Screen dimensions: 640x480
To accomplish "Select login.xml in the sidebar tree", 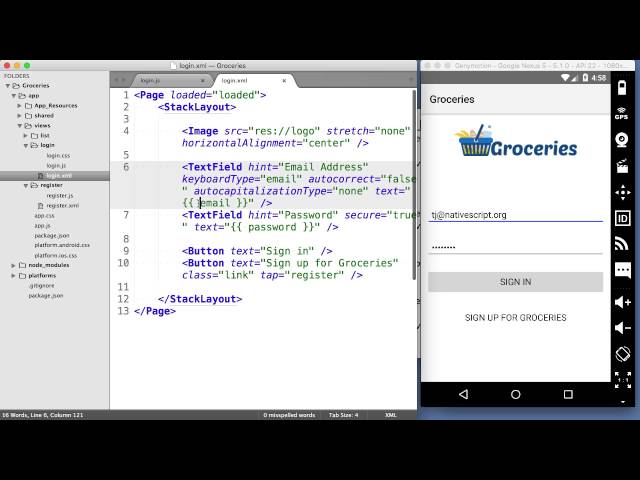I will [55, 176].
